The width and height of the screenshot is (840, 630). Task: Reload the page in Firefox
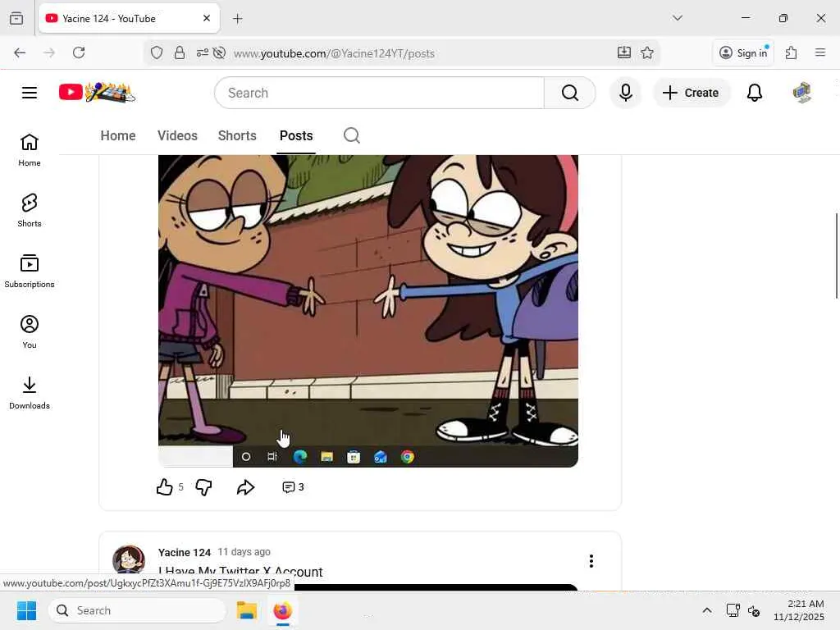79,52
